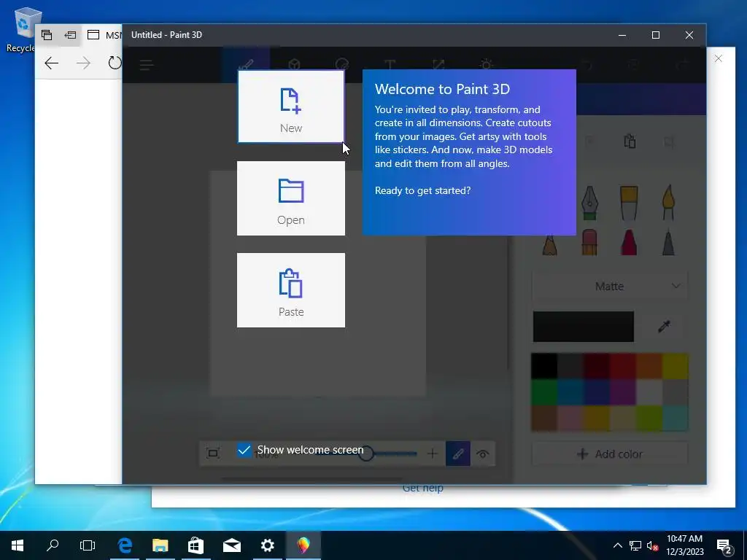Click the large Paste tile
The height and width of the screenshot is (560, 747).
tap(291, 290)
